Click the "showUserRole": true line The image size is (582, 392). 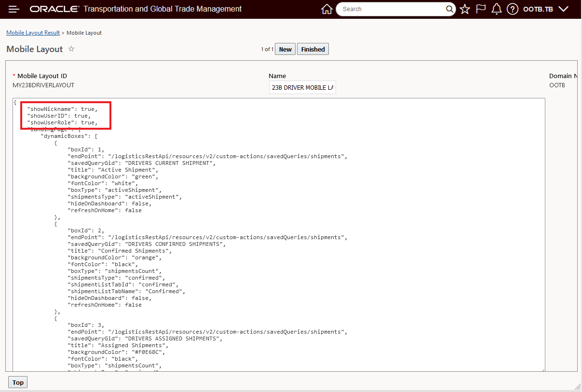(x=62, y=122)
